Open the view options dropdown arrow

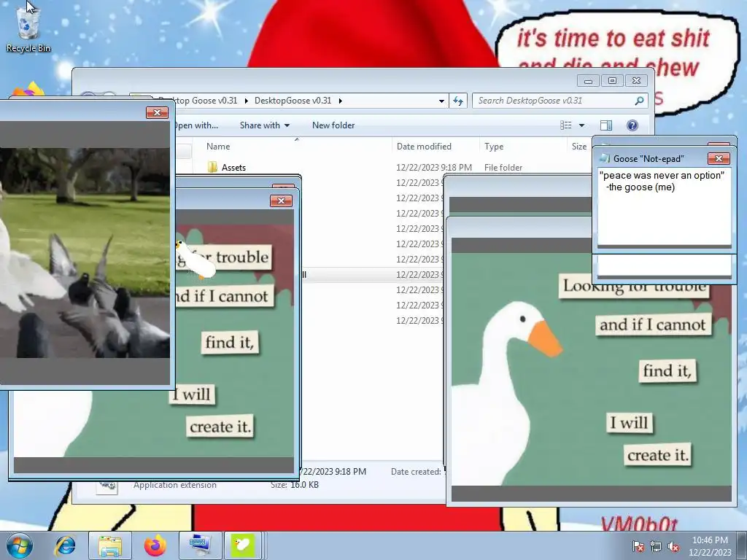tap(581, 125)
